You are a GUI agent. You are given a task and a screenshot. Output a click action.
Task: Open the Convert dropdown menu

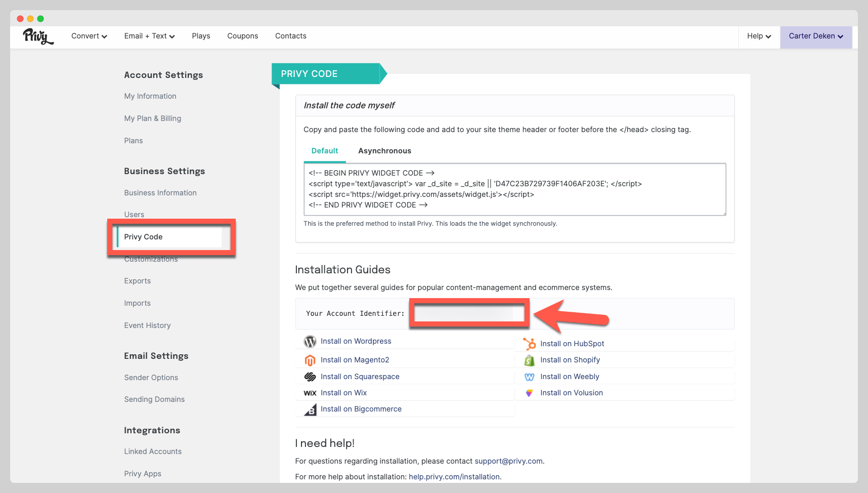[x=89, y=36]
